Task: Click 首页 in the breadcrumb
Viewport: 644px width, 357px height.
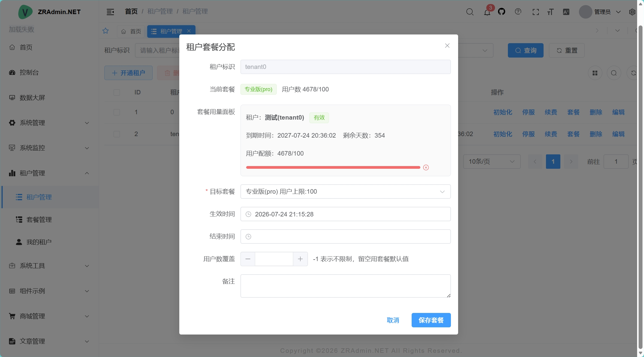Action: (131, 11)
